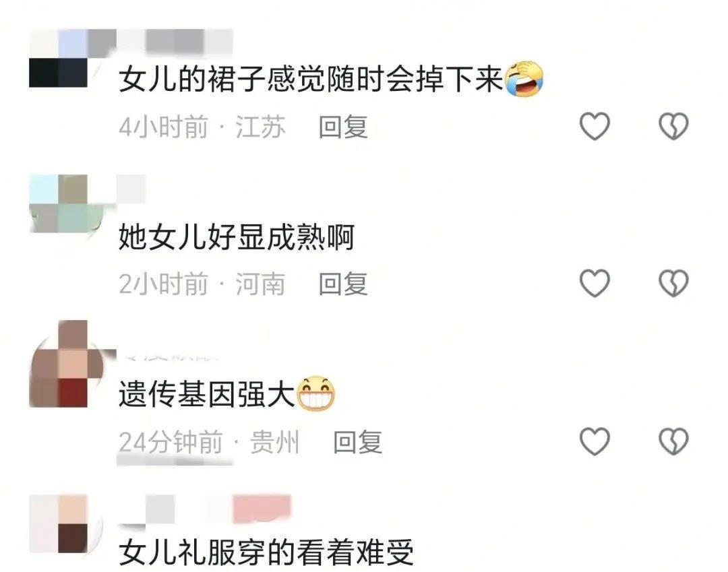This screenshot has height=572, width=728.
Task: Select the comment text '女儿礼服穿的看着难受'
Action: [266, 552]
